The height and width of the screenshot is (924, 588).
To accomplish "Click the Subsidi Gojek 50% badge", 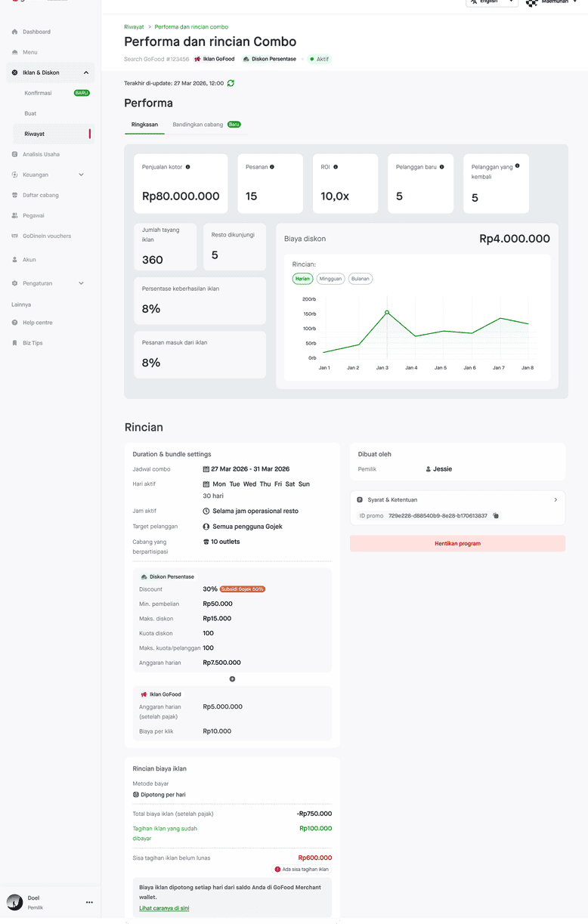I will click(243, 589).
